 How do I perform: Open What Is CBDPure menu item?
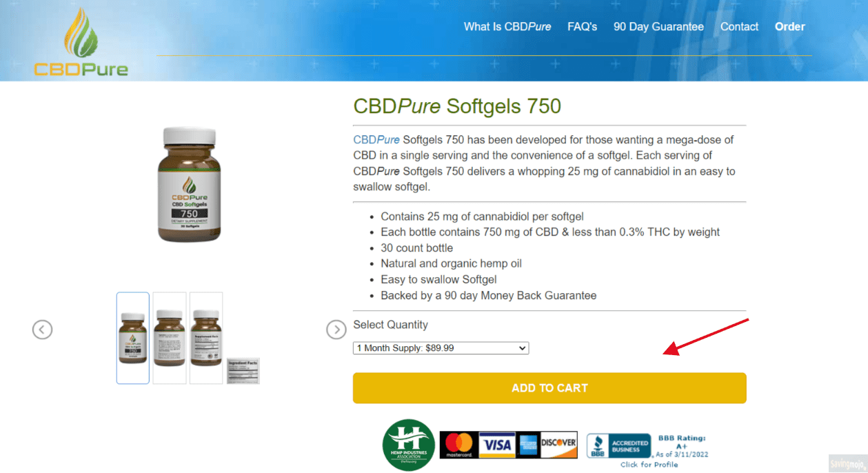pos(507,27)
